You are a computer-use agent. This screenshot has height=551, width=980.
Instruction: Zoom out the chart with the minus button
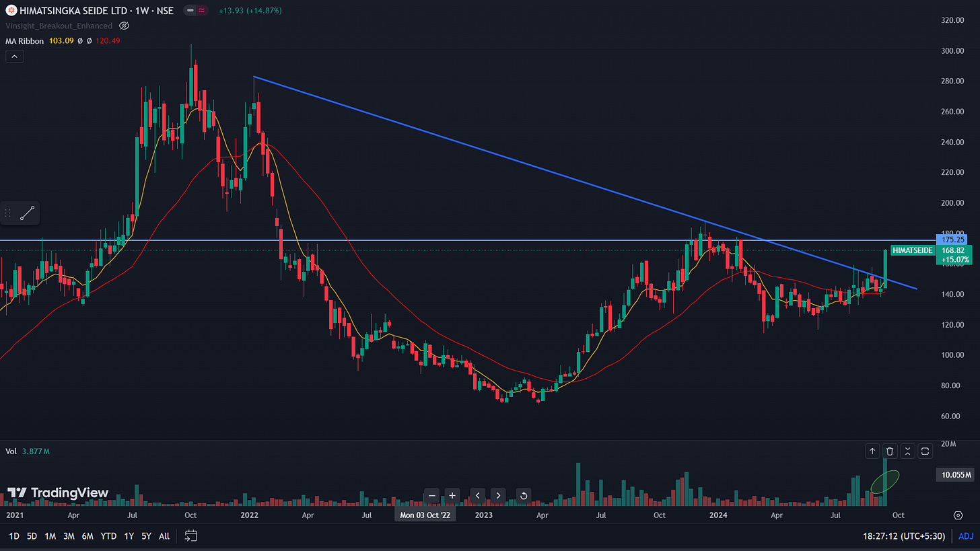tap(432, 496)
